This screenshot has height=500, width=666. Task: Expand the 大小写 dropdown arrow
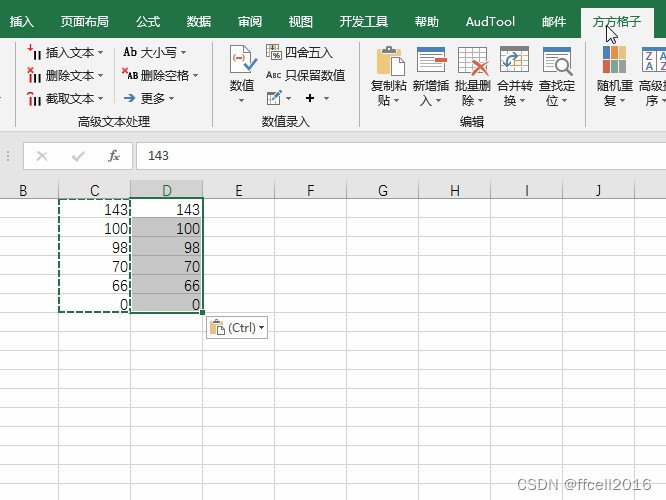point(183,53)
